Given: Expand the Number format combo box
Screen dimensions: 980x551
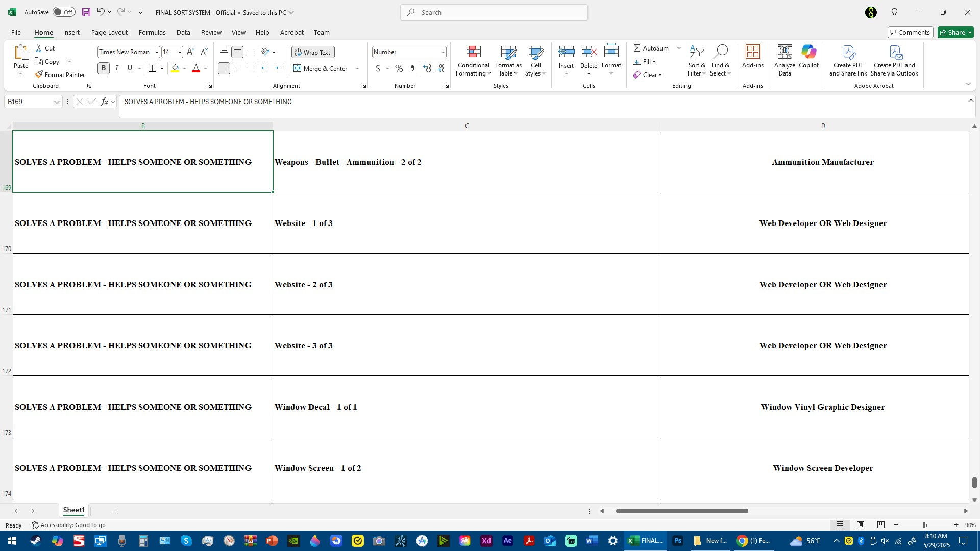Looking at the screenshot, I should click(443, 52).
